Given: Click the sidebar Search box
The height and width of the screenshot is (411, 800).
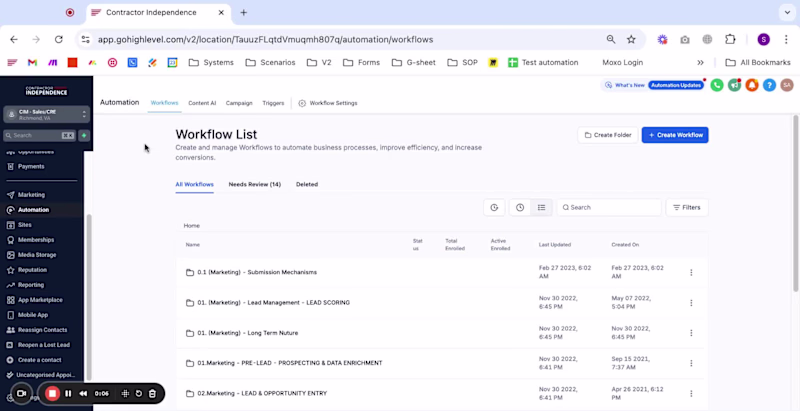Looking at the screenshot, I should coord(39,136).
